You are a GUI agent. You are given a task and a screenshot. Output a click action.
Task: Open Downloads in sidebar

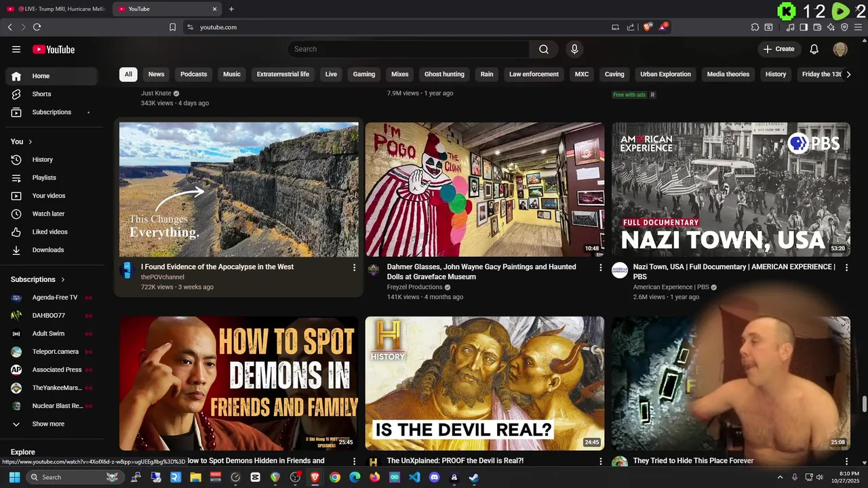point(52,250)
